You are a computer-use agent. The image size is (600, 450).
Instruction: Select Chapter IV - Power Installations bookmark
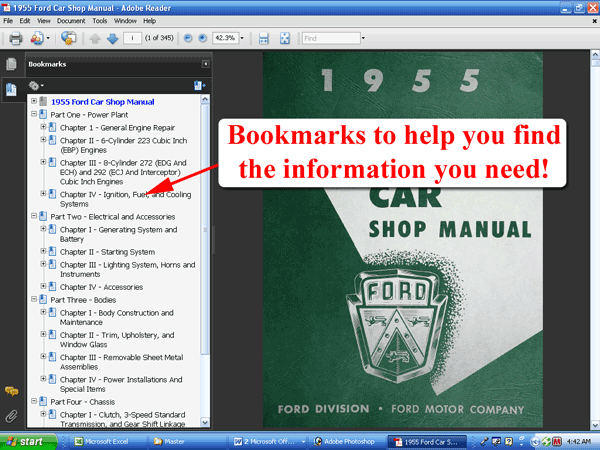(x=121, y=384)
